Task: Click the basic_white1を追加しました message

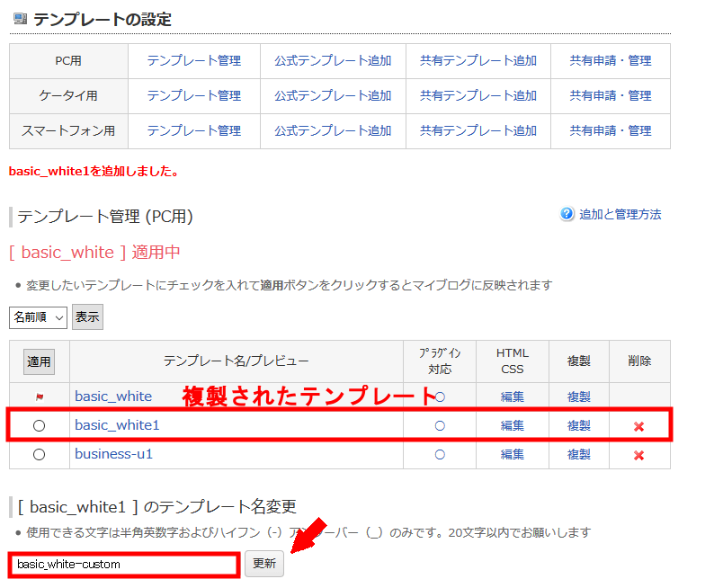Action: 94,172
